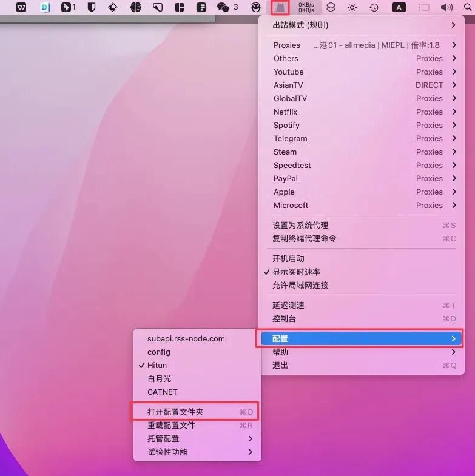The image size is (475, 476).
Task: Select the checked Hitun profile
Action: [197, 366]
